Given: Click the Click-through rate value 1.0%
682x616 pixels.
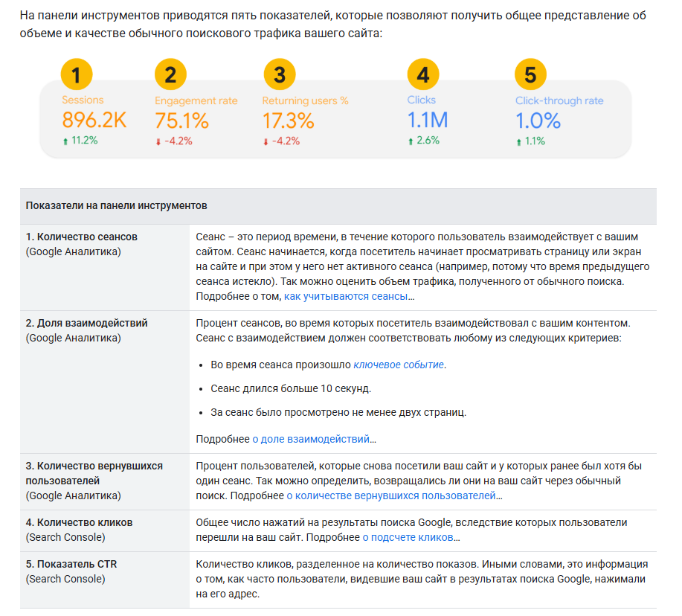Looking at the screenshot, I should click(538, 120).
